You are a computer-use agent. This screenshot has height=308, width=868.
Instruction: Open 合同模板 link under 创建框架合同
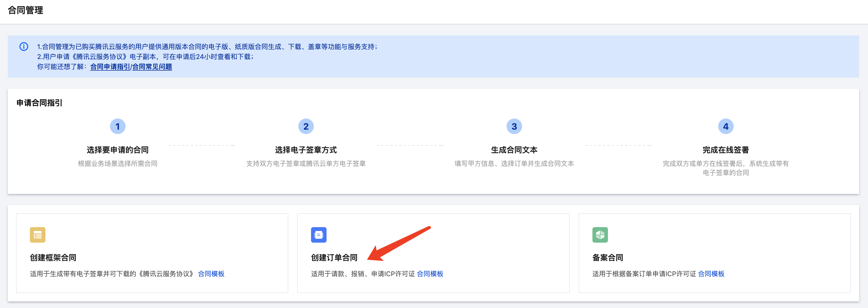click(211, 274)
